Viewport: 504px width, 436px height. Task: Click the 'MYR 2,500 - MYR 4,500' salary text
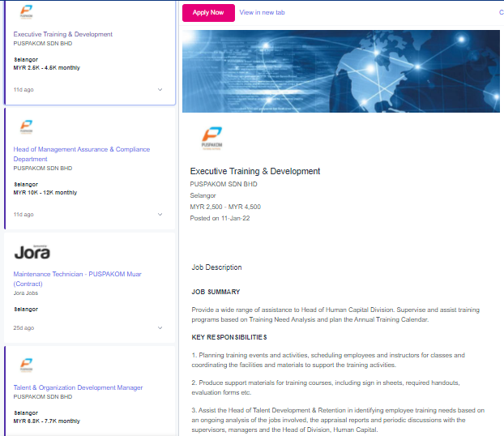click(225, 207)
